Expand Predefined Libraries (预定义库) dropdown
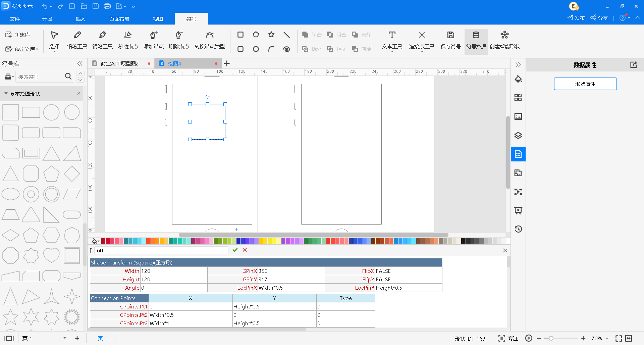The image size is (644, 345). coord(22,49)
